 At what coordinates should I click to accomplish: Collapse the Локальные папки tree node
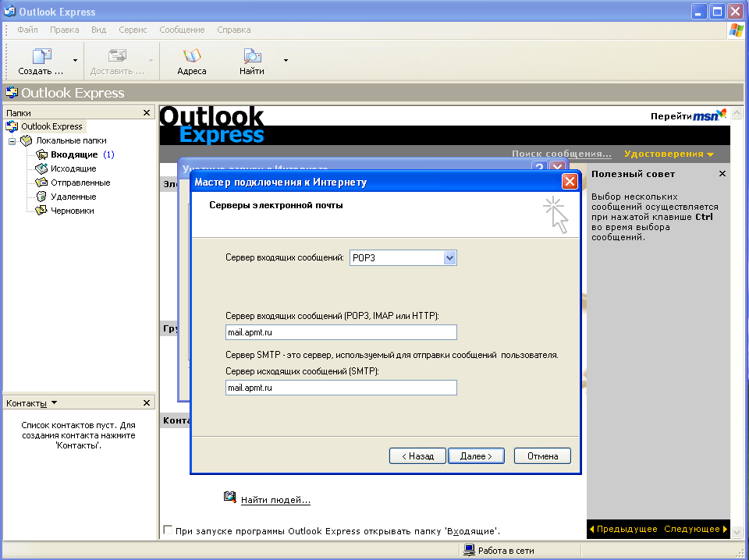pos(12,141)
